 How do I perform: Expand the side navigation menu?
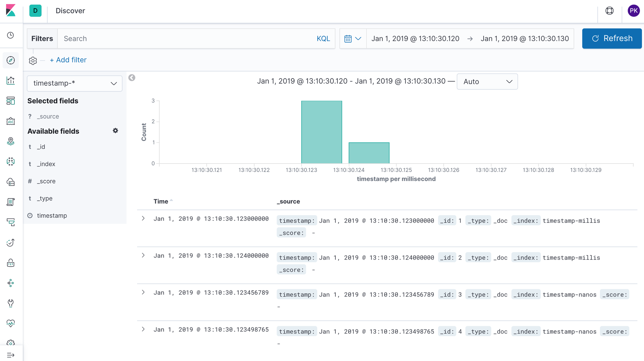pos(11,355)
